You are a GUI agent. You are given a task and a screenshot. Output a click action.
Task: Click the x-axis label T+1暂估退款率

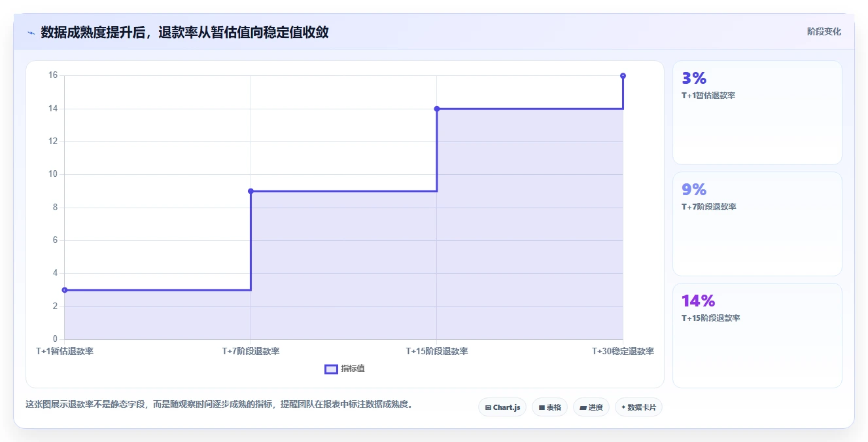tap(65, 351)
